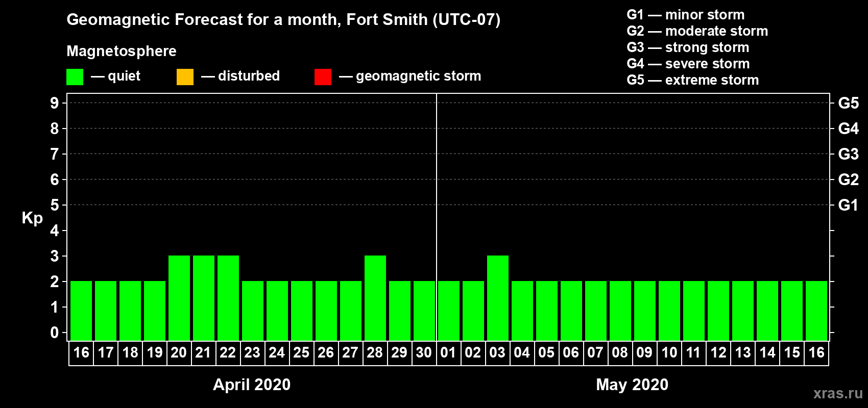Click the 'G5 — extreme storm' legend text
The width and height of the screenshot is (868, 408).
(693, 80)
